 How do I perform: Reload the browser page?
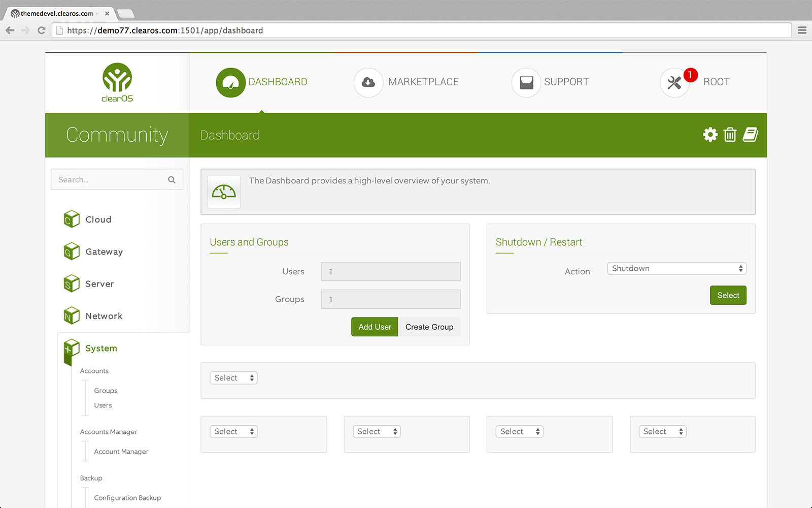pyautogui.click(x=42, y=30)
